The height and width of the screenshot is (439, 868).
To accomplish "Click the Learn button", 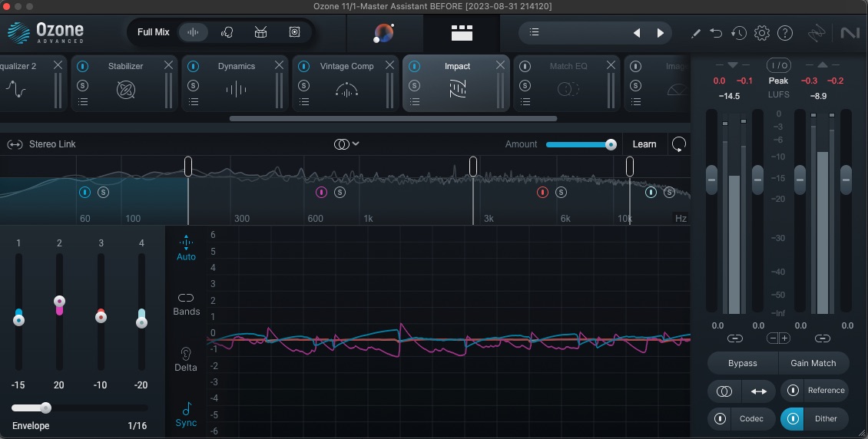I will [x=644, y=144].
